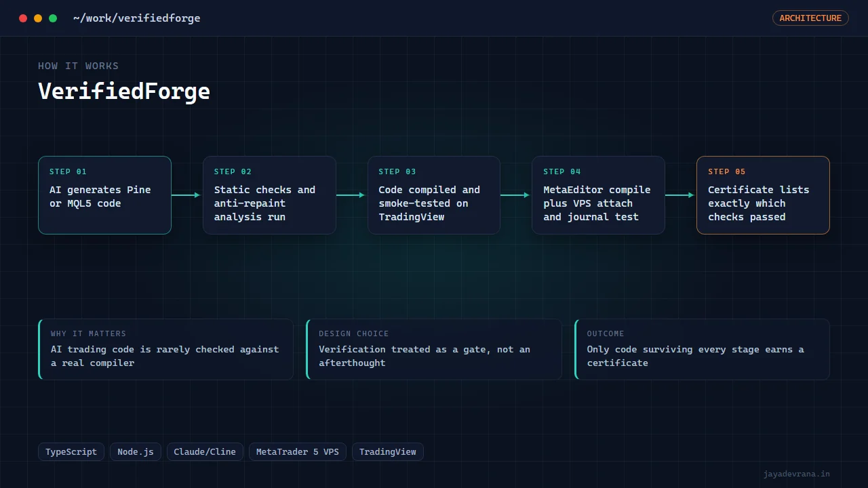Viewport: 868px width, 488px height.
Task: Open the Step 02 static checks card
Action: 269,195
